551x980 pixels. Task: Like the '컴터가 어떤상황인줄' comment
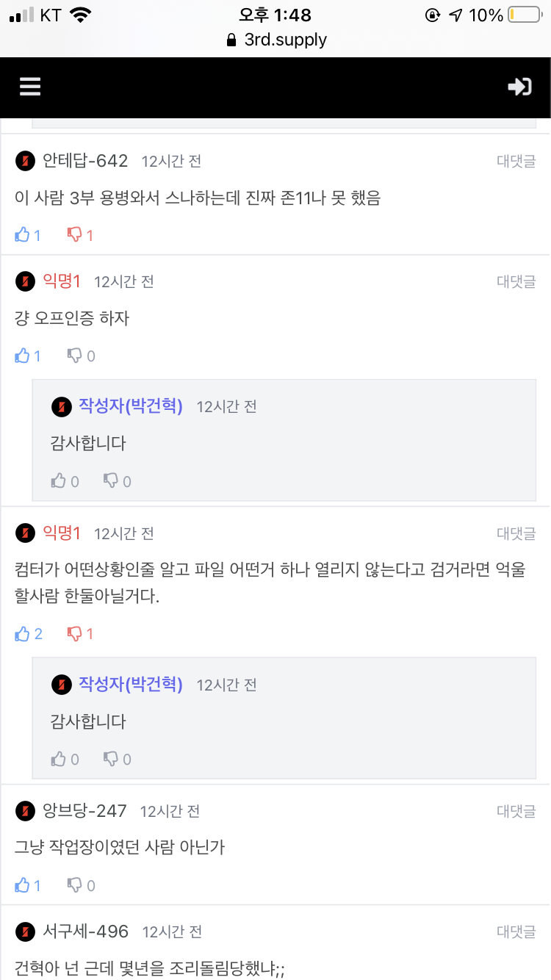click(x=24, y=633)
